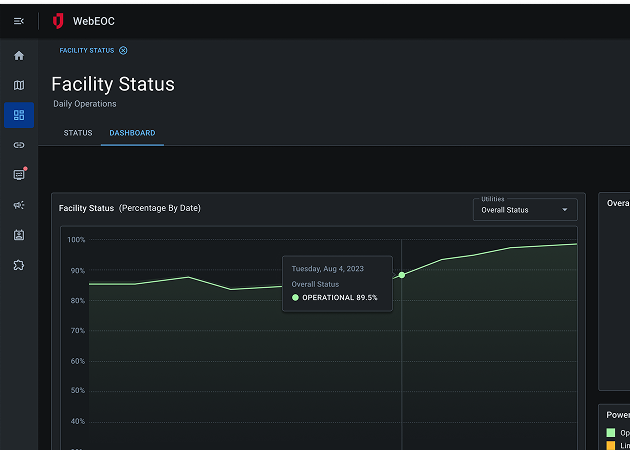Open the plugins puzzle icon

click(x=18, y=265)
